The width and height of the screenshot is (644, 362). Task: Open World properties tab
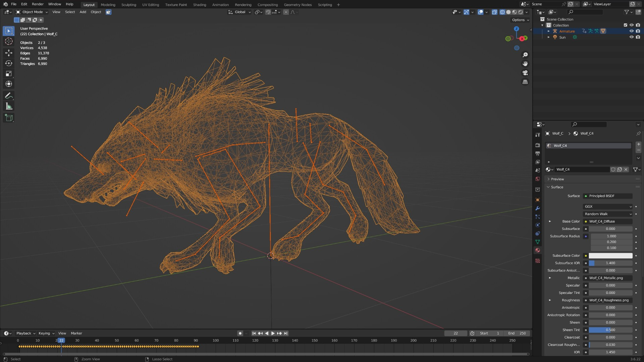coord(538,179)
